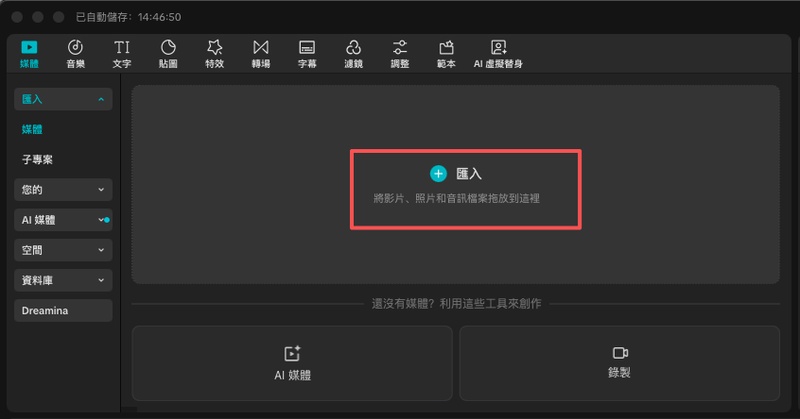Expand the AI 媒體 sidebar dropdown
The image size is (800, 419).
pos(63,220)
